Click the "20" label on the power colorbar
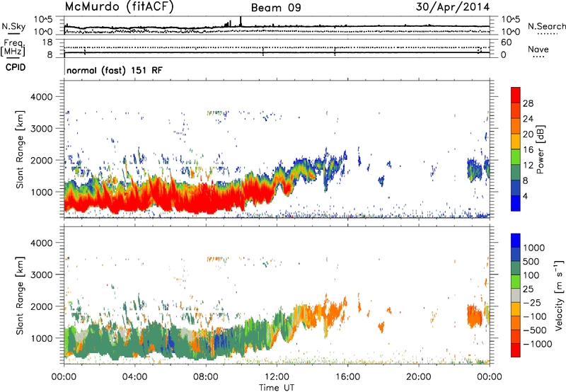The height and width of the screenshot is (392, 566). [528, 134]
